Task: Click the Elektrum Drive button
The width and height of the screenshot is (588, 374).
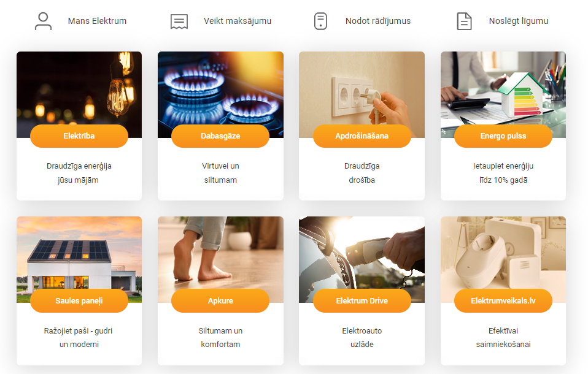Action: 362,300
